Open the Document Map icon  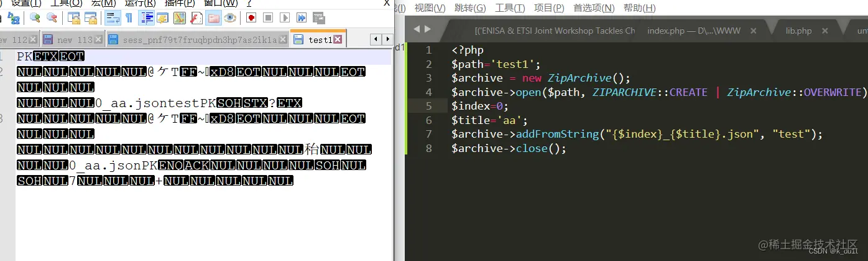tap(180, 17)
